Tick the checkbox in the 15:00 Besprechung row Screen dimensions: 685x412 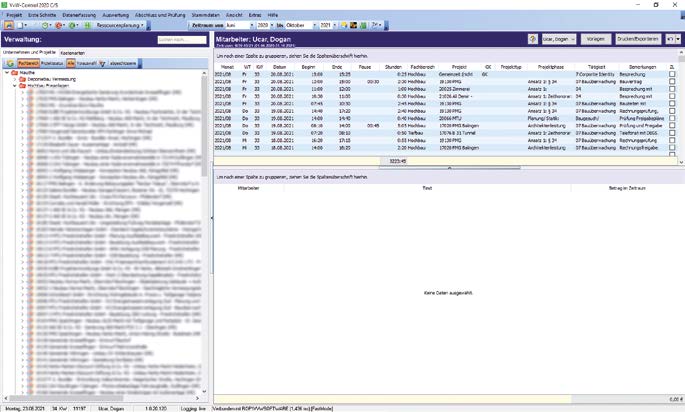coord(672,74)
